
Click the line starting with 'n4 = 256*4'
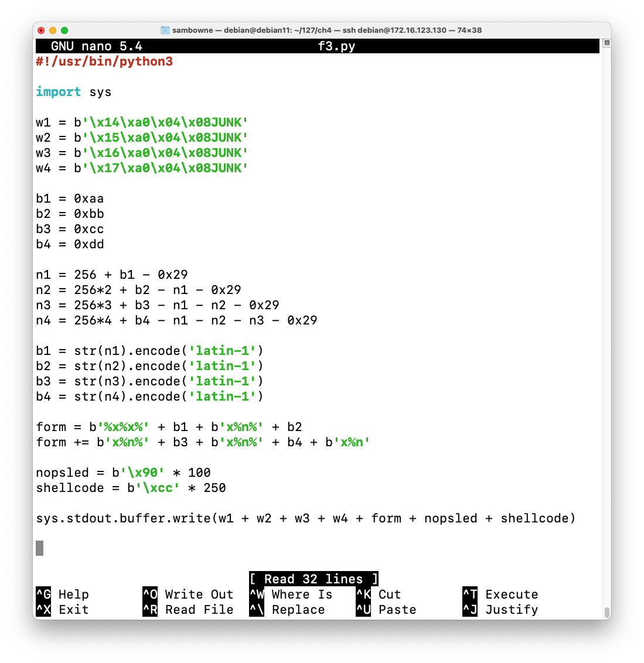(x=176, y=320)
